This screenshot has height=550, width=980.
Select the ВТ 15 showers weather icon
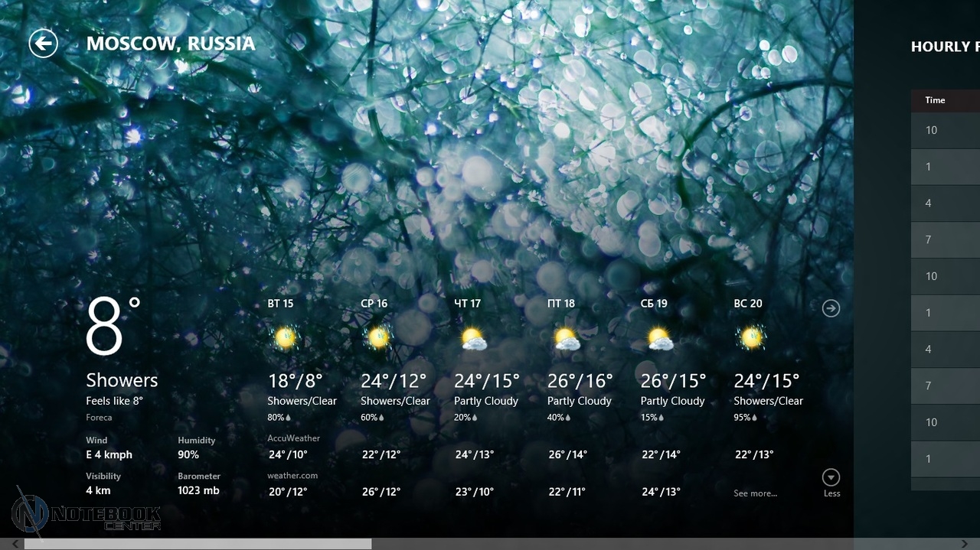pyautogui.click(x=285, y=337)
